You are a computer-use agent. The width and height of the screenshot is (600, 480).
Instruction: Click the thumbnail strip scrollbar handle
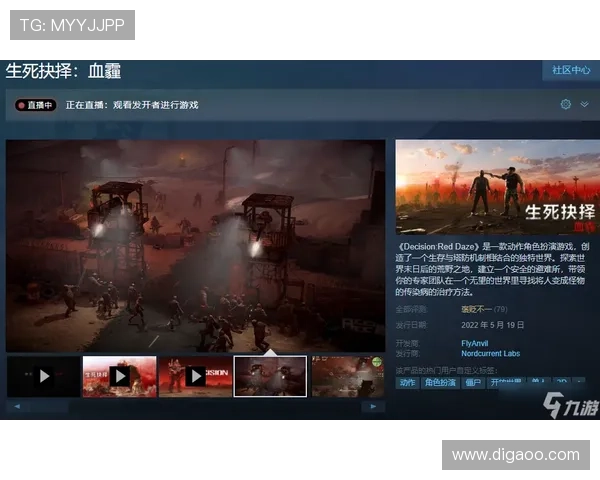[49, 407]
